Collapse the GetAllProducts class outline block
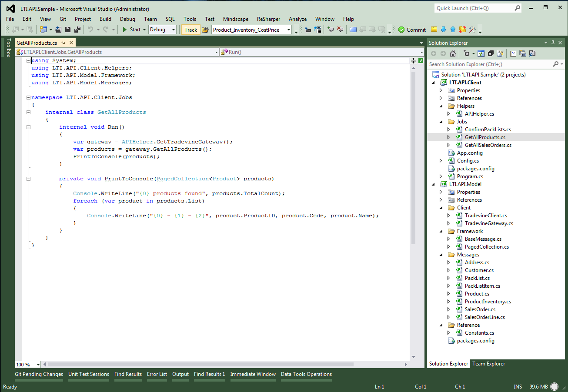Image resolution: width=568 pixels, height=392 pixels. click(x=28, y=112)
